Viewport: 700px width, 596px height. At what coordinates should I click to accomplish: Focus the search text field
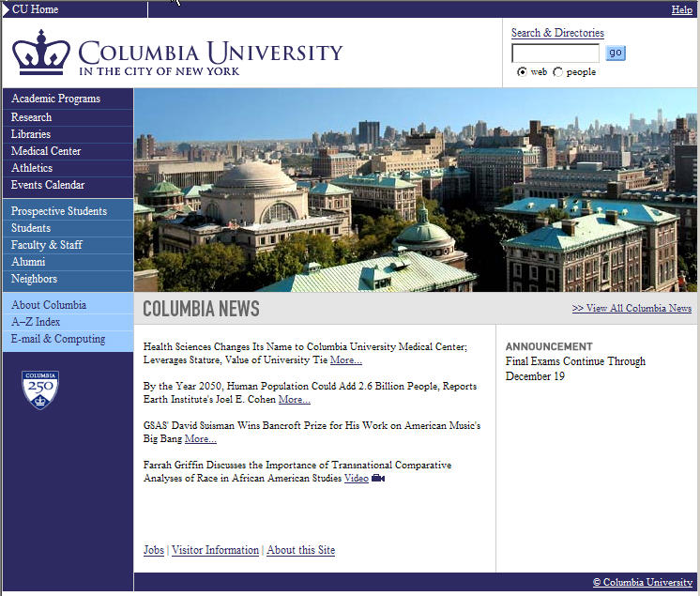[x=555, y=53]
